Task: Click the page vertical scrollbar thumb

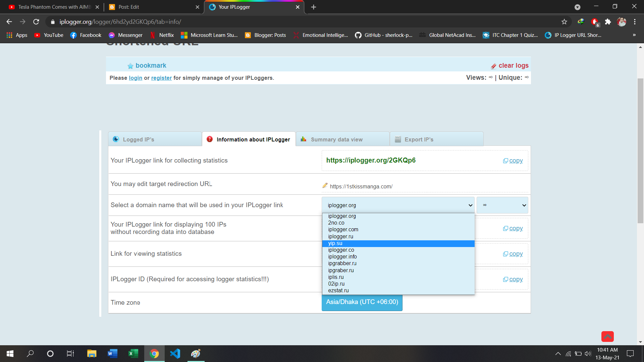Action: click(640, 151)
